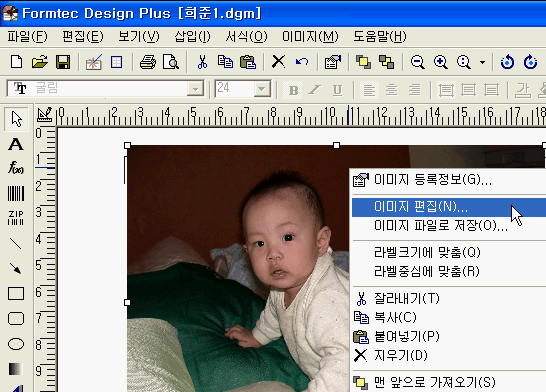Choose 복사(C) in context menu

click(x=448, y=317)
